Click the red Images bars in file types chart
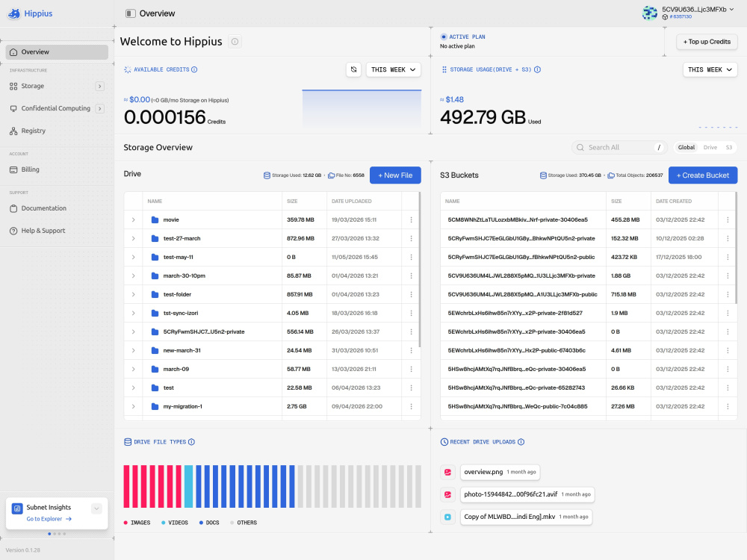The height and width of the screenshot is (560, 747). pos(152,486)
